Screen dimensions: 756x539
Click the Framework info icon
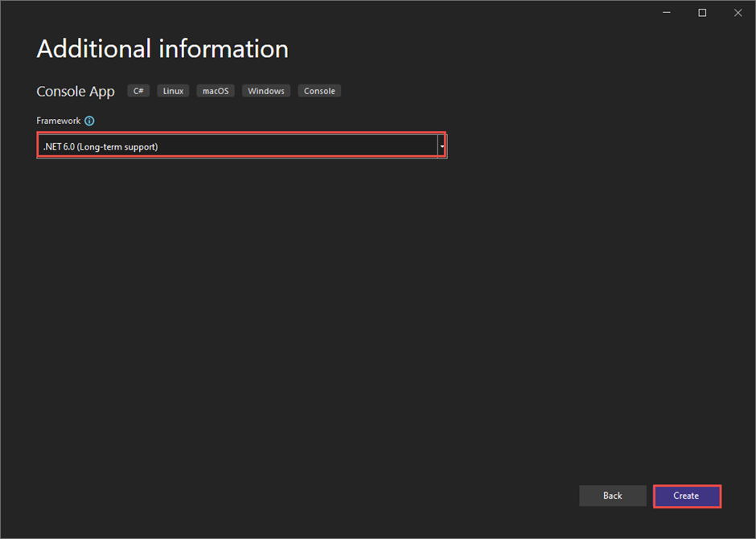89,121
